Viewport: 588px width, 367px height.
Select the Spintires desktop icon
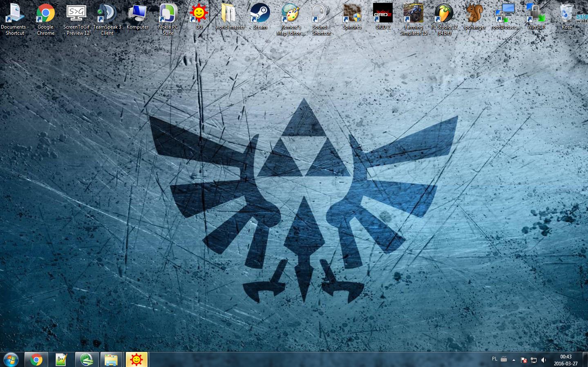352,16
